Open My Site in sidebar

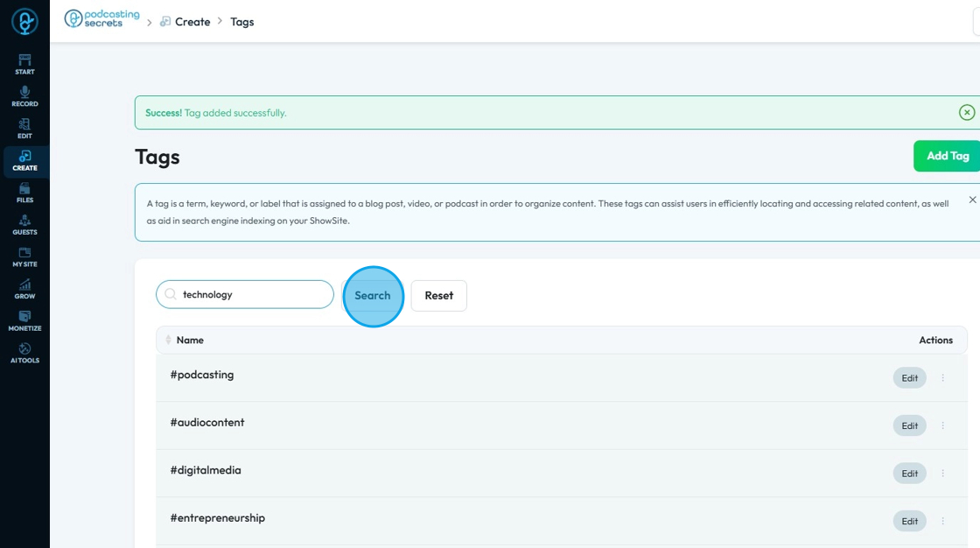[x=24, y=254]
